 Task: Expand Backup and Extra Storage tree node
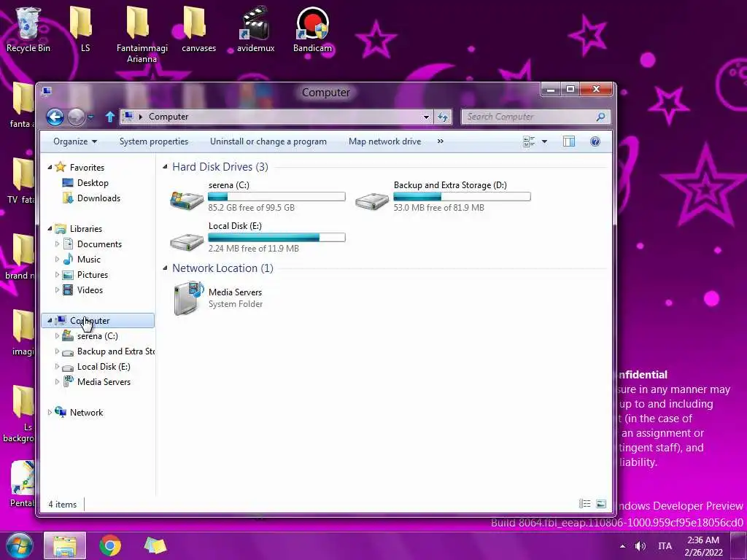[57, 351]
